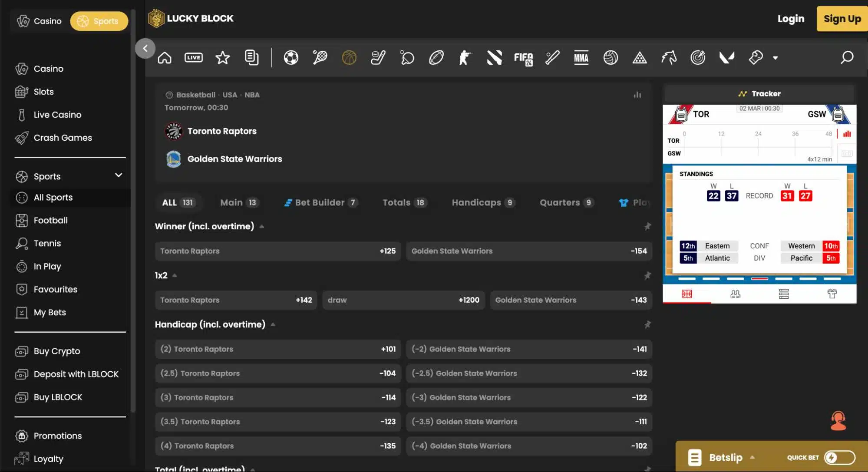Open the Home icon in sports toolbar
Image resolution: width=868 pixels, height=472 pixels.
pos(165,58)
